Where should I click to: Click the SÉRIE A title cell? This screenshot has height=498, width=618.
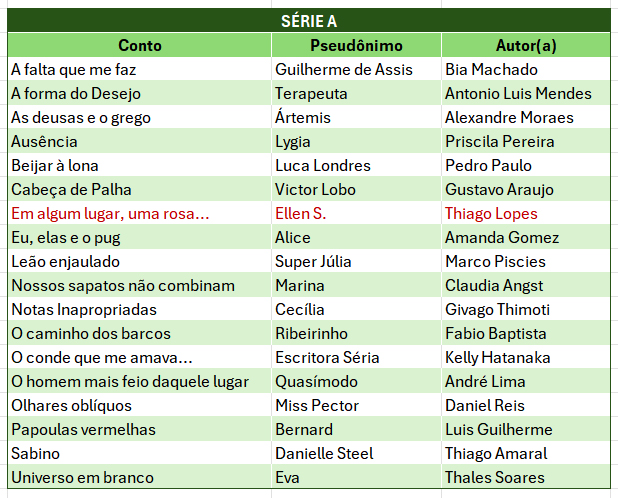click(308, 21)
